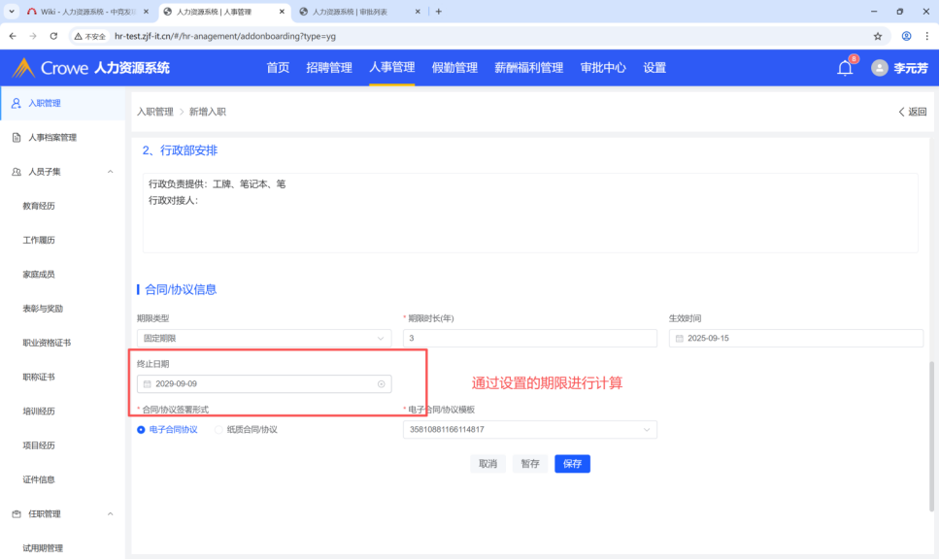Click the notification bell icon
940x560 pixels.
(845, 68)
